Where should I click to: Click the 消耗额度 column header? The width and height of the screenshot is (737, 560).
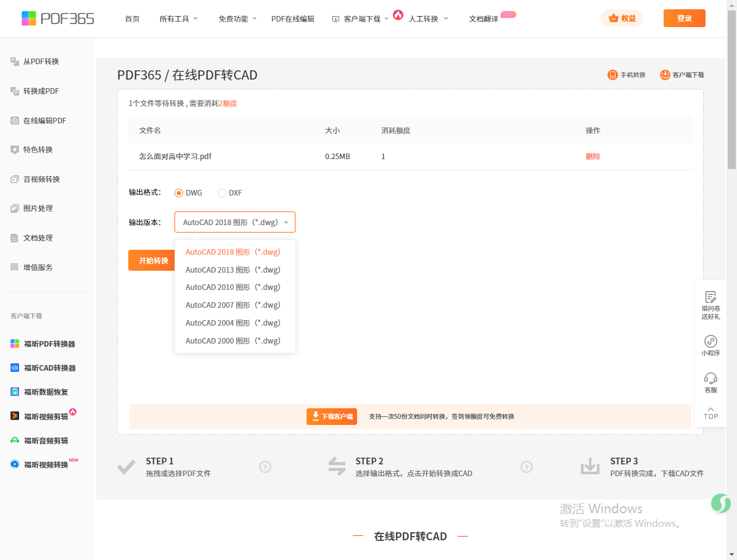(x=396, y=131)
